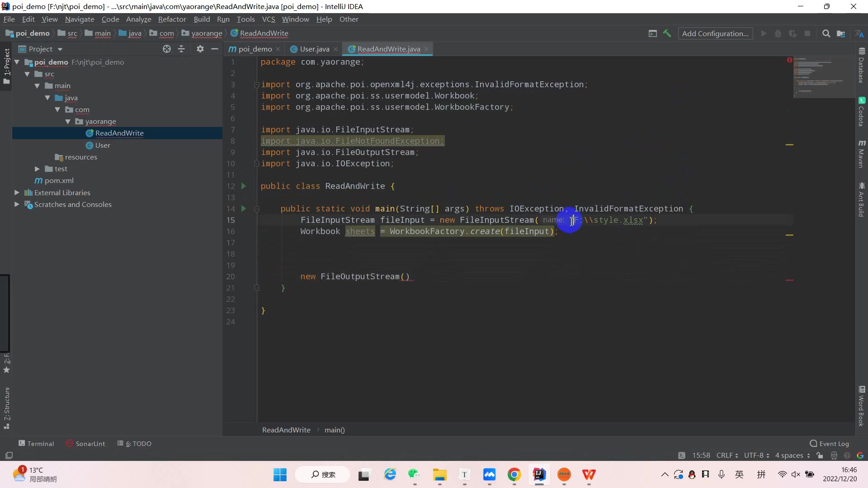This screenshot has height=488, width=868.
Task: Toggle read-only lock icon in status bar
Action: click(820, 455)
